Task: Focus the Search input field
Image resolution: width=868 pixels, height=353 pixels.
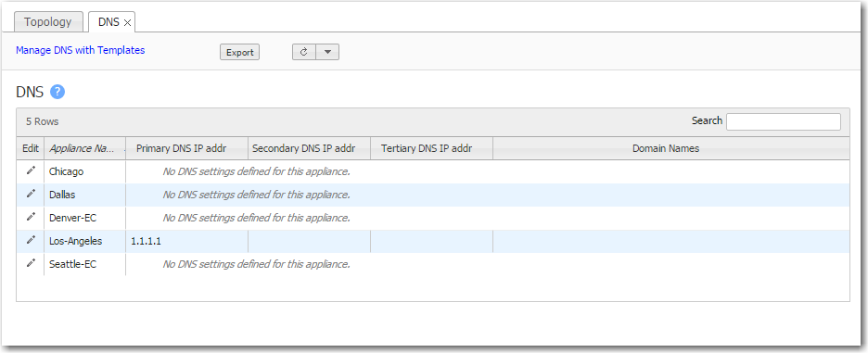Action: tap(784, 121)
